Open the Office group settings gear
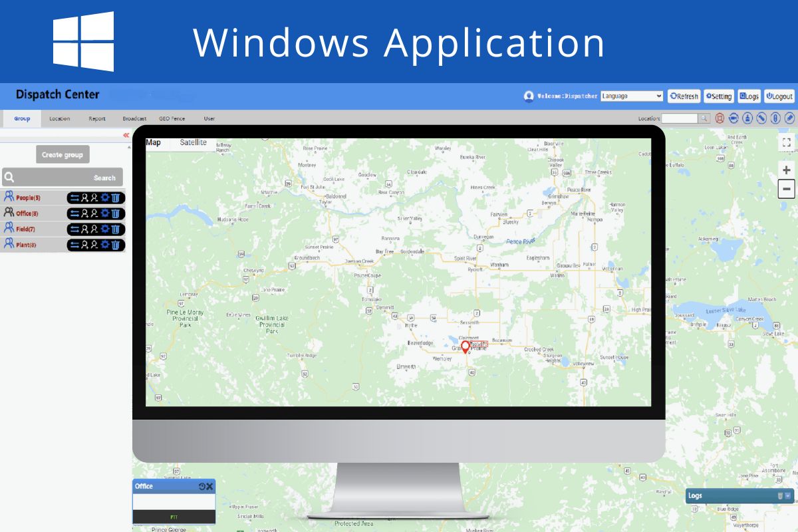Viewport: 798px width, 532px height. (105, 213)
